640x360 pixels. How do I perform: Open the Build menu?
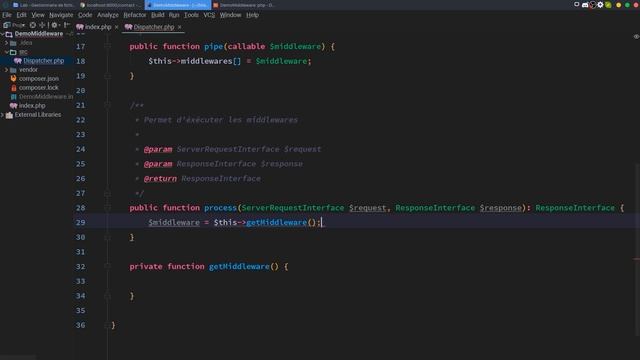[x=158, y=15]
